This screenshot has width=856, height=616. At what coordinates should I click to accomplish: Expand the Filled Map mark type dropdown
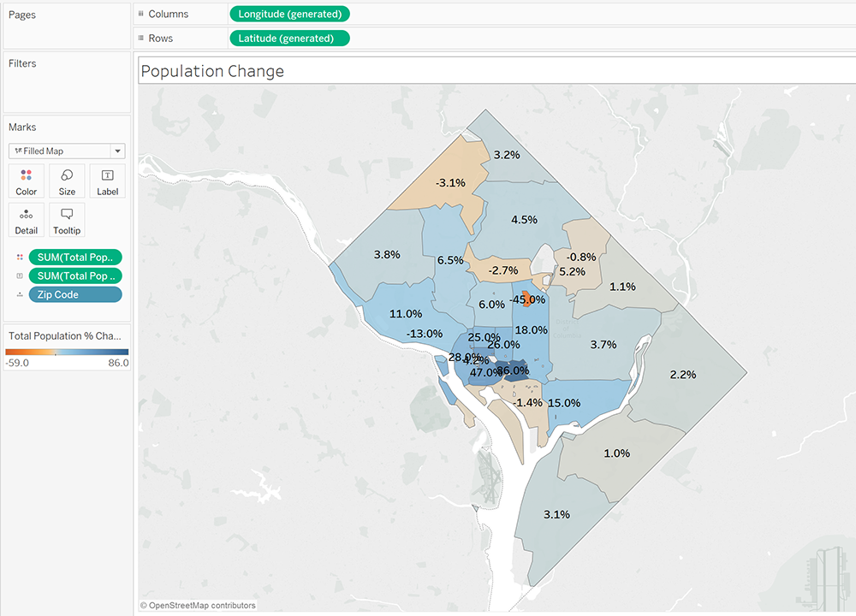pos(117,151)
